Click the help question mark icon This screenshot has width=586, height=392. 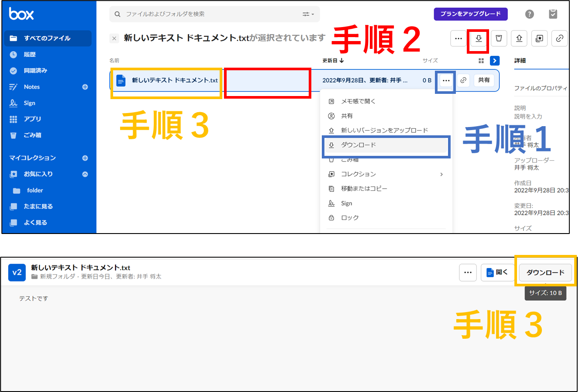pyautogui.click(x=529, y=14)
